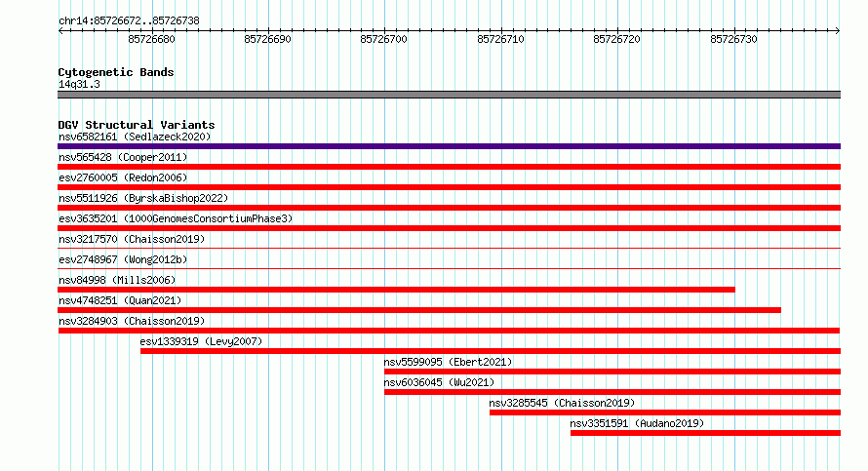This screenshot has width=868, height=471.
Task: Click the red nsv6036045 variant bar
Action: click(x=612, y=392)
